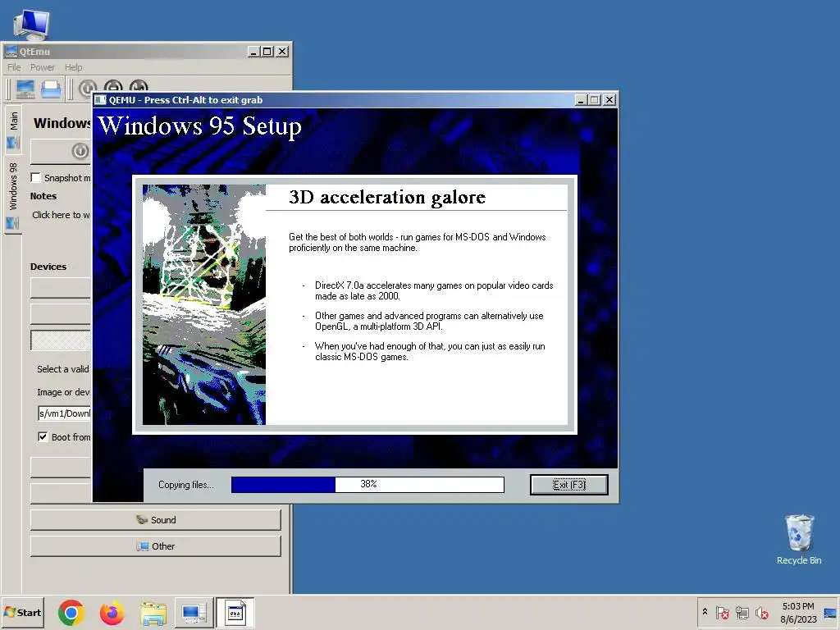Click the 'Select a valid' label text

[62, 369]
